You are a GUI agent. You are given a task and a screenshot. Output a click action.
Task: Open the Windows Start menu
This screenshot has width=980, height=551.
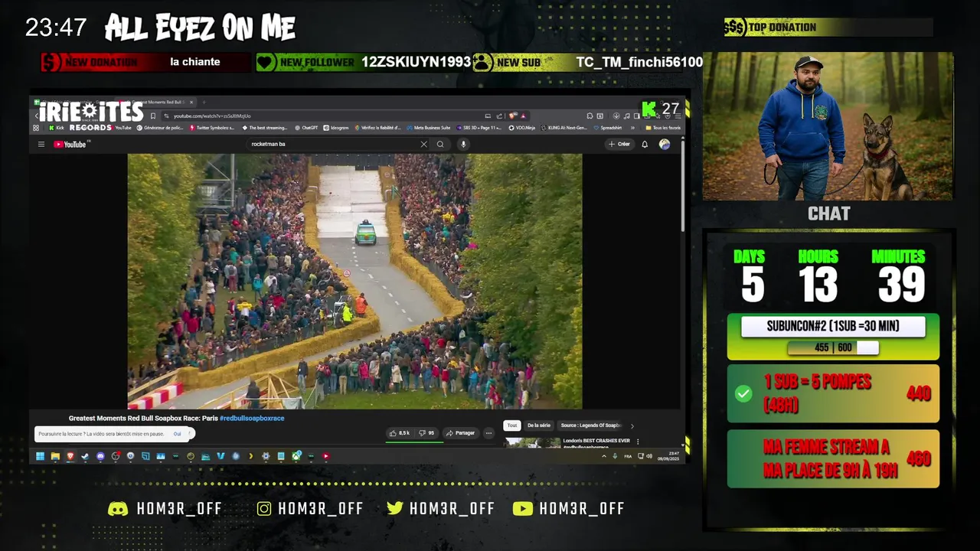(39, 456)
